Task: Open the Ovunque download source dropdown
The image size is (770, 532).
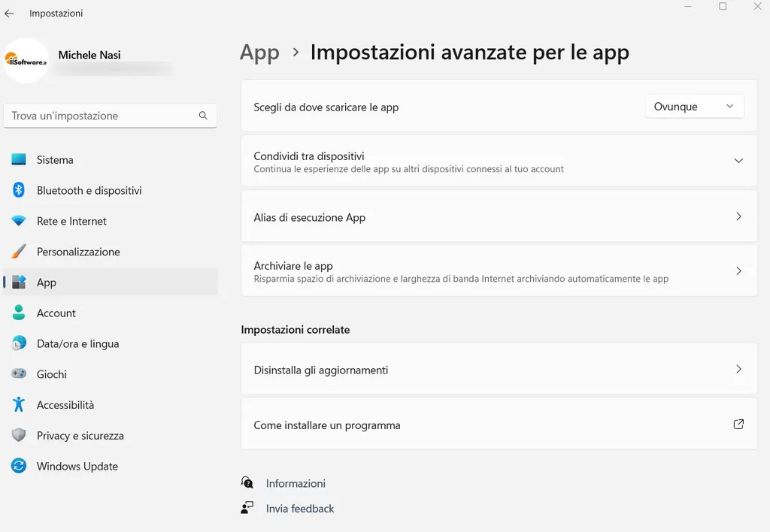Action: (693, 106)
